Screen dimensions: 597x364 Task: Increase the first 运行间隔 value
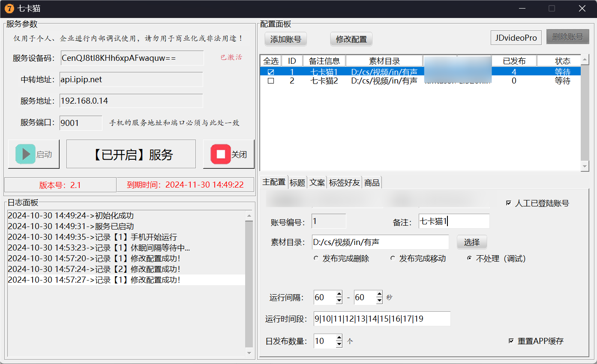point(339,294)
